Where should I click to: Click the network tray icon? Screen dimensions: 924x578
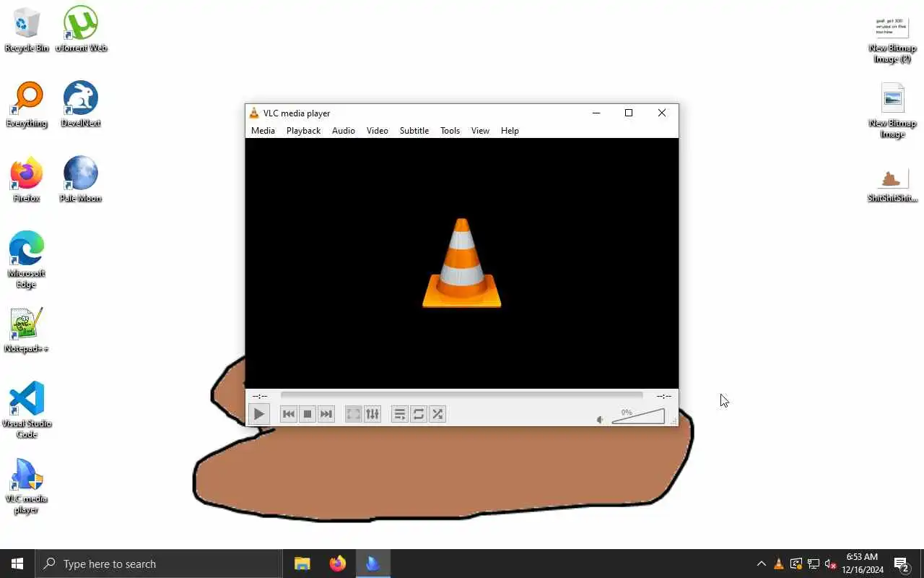pos(813,564)
